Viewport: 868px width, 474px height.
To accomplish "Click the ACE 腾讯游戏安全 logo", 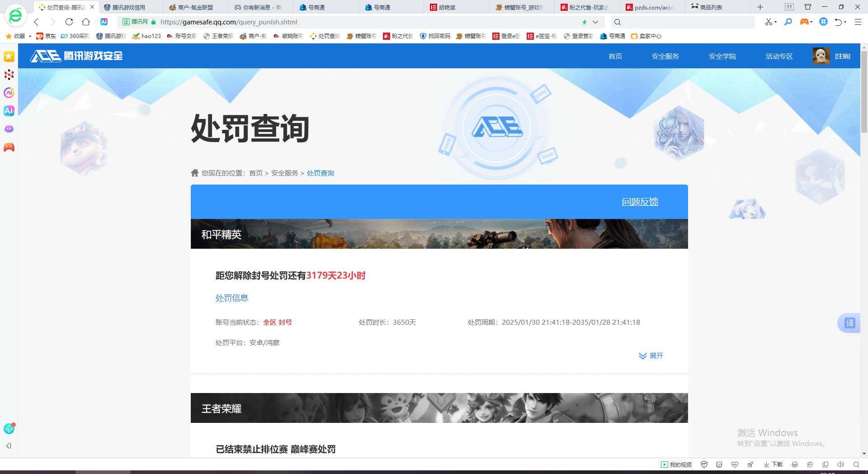I will coord(76,56).
